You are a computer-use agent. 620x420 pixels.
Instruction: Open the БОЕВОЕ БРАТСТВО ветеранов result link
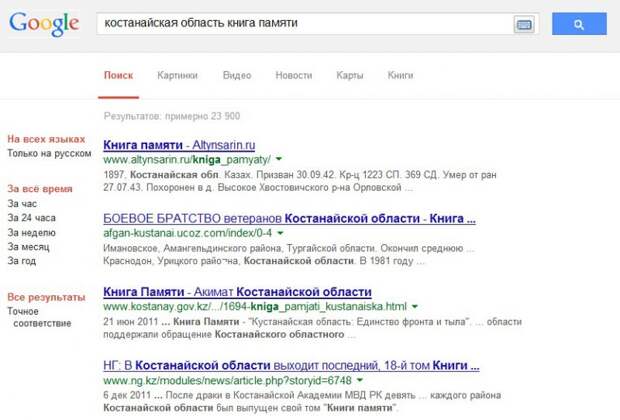pos(289,219)
